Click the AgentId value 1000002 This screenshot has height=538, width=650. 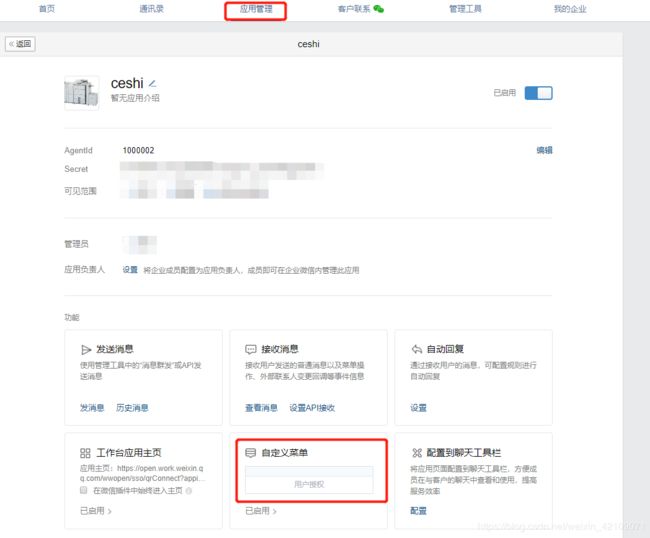pyautogui.click(x=138, y=150)
